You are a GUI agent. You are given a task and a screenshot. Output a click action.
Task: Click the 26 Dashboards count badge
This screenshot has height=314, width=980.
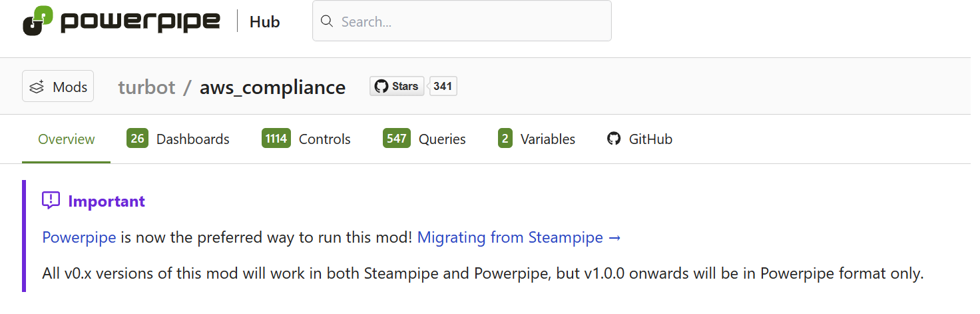pos(137,139)
